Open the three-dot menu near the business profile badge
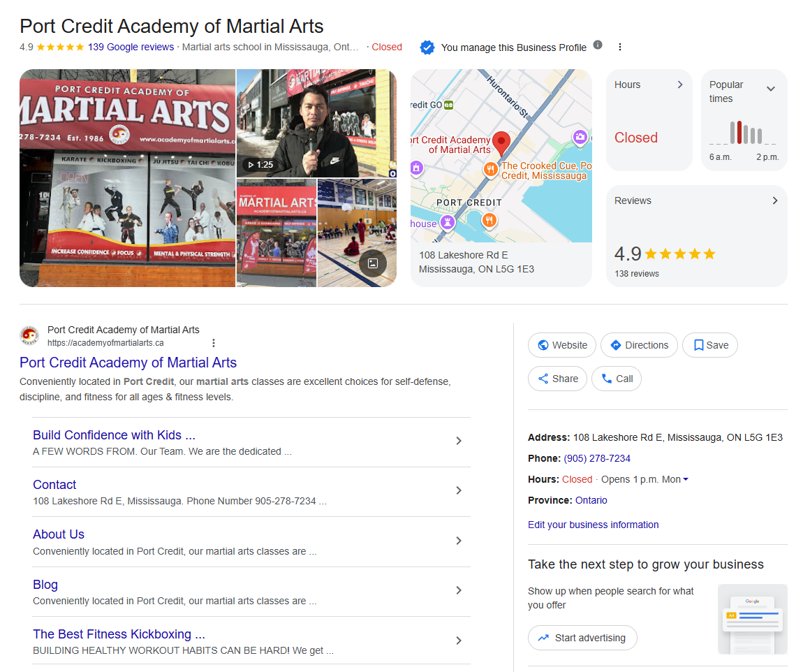The image size is (810, 672). (620, 47)
